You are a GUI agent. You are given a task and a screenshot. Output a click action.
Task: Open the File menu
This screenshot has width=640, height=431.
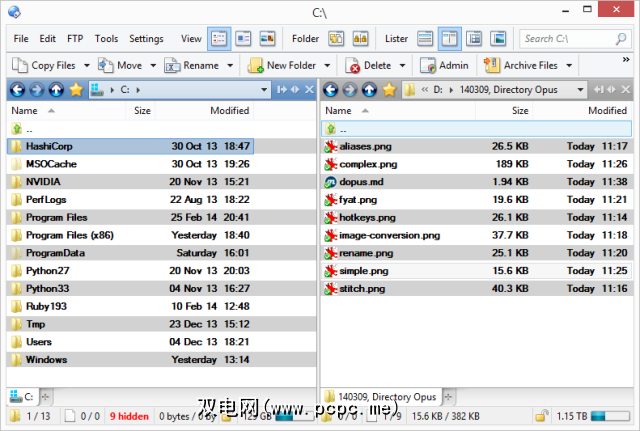pos(21,39)
